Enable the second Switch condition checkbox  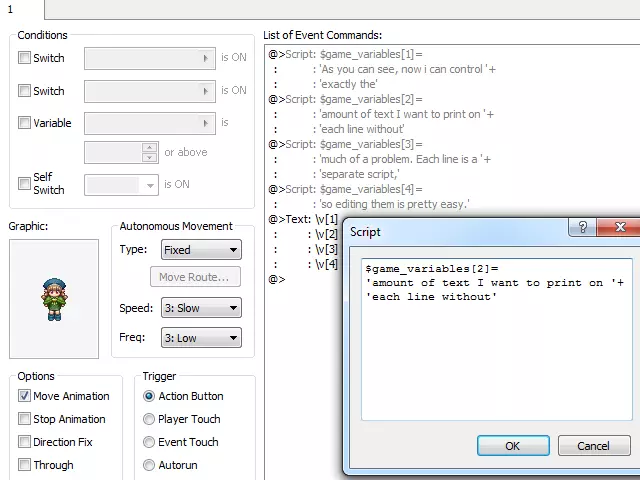[24, 90]
